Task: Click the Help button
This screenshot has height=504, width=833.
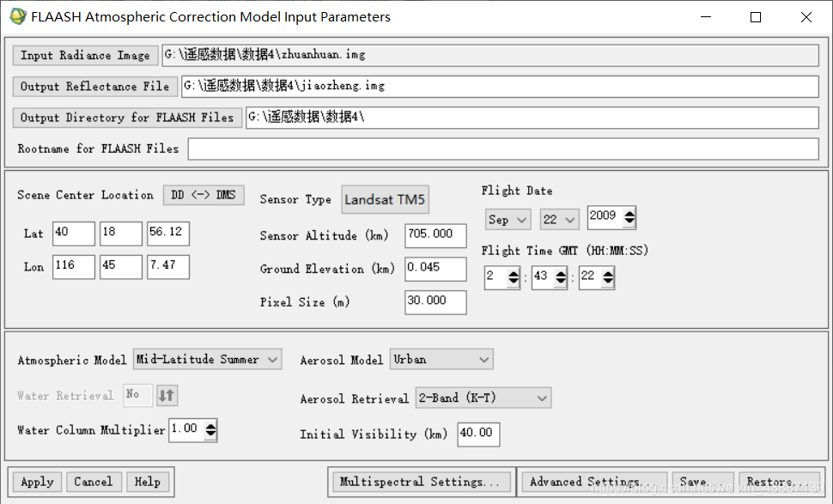Action: point(147,483)
